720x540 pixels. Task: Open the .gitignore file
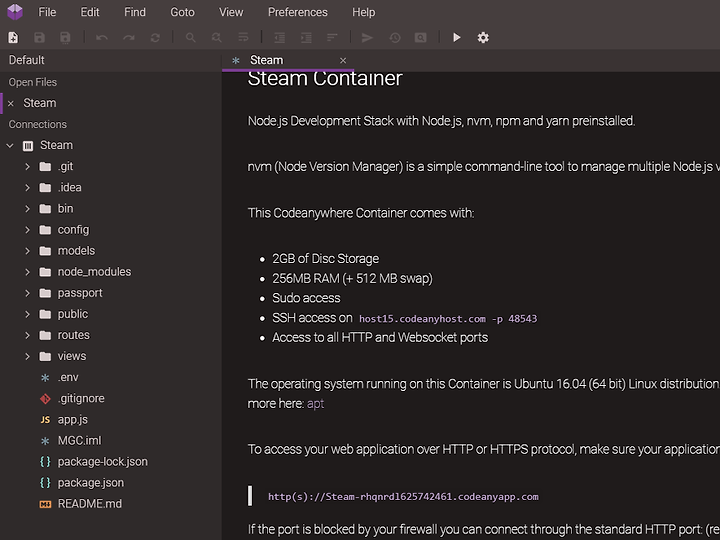tap(81, 399)
